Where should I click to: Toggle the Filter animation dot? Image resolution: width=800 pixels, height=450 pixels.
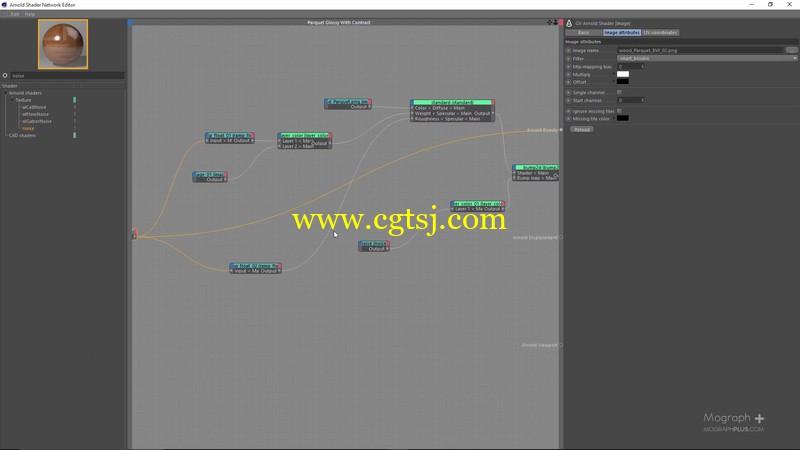(x=568, y=59)
